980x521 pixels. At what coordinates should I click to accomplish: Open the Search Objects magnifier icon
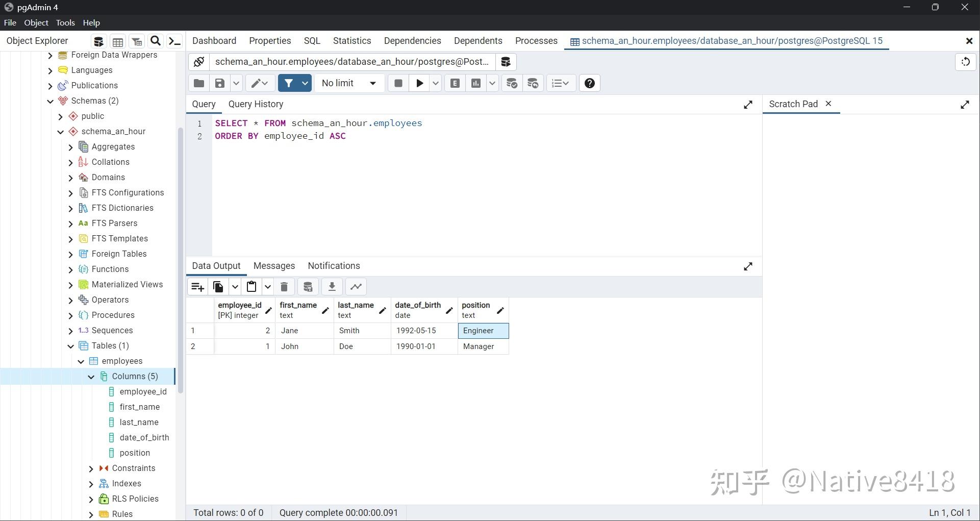point(156,41)
